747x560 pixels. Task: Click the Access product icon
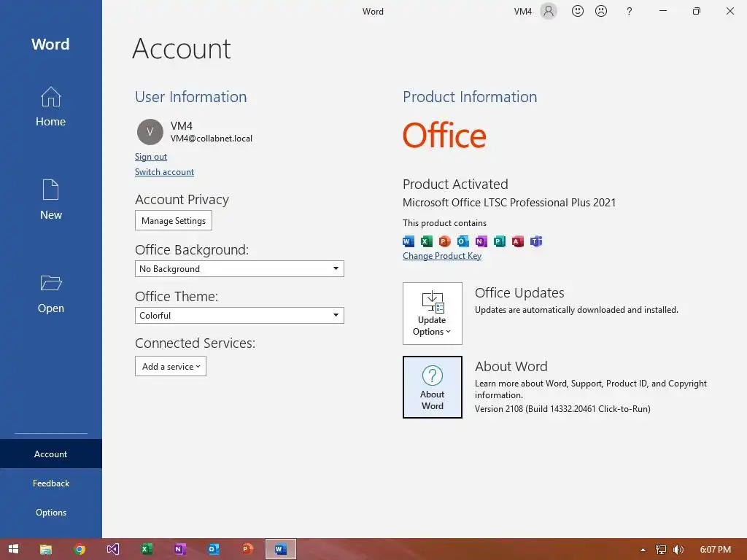click(518, 241)
